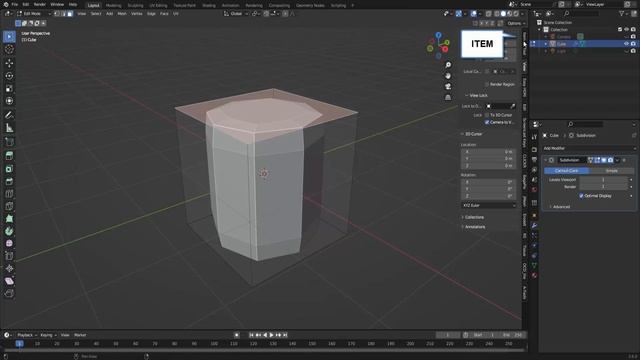Screen dimensions: 640x360
Task: Switch to the UV Editing workspace tab
Action: tap(158, 5)
